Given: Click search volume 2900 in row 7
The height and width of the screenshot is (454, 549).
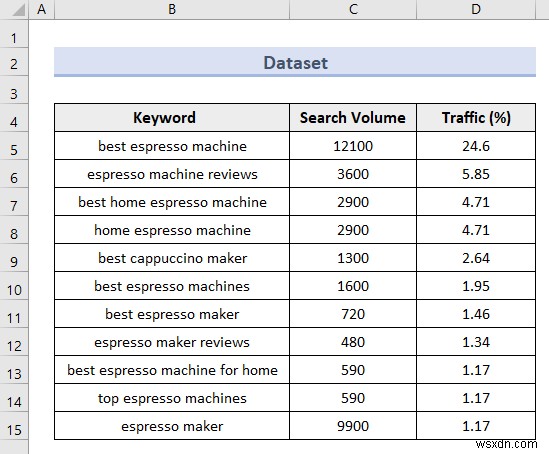Looking at the screenshot, I should coord(353,202).
